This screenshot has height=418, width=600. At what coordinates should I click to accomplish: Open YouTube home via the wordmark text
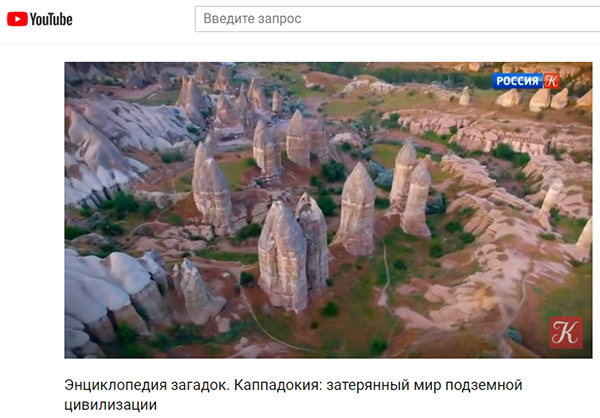(51, 19)
